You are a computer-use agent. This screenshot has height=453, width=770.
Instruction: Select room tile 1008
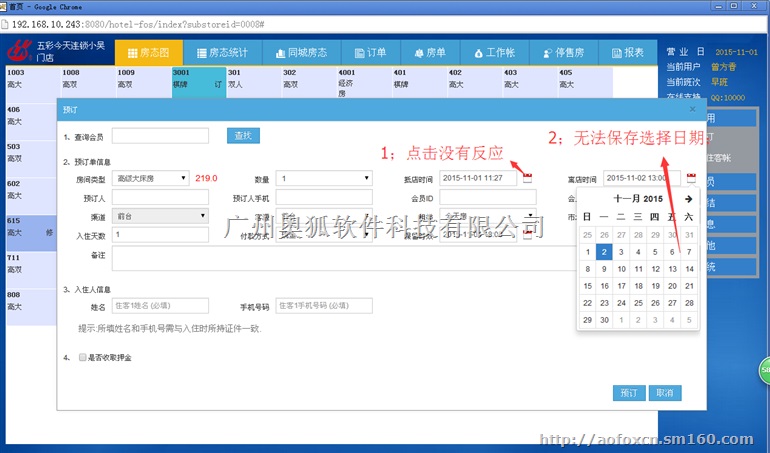(x=87, y=82)
